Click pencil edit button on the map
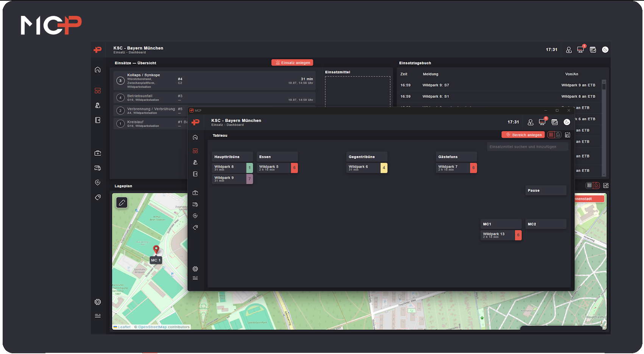Screen dimensions: 644x354 point(122,203)
